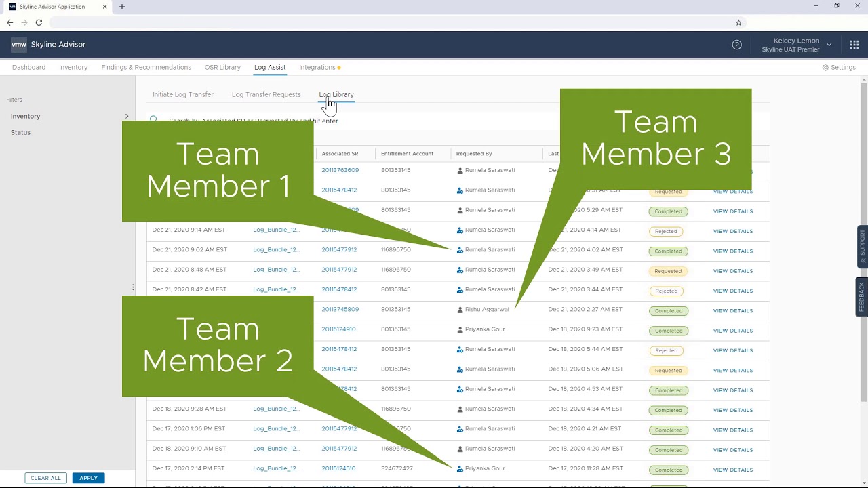Expand the Inventory filter chevron
Image resolution: width=868 pixels, height=488 pixels.
click(x=126, y=116)
